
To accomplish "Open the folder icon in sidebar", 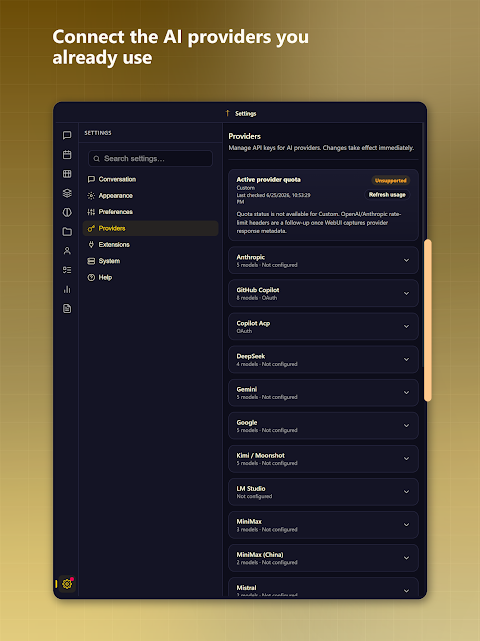I will point(67,231).
